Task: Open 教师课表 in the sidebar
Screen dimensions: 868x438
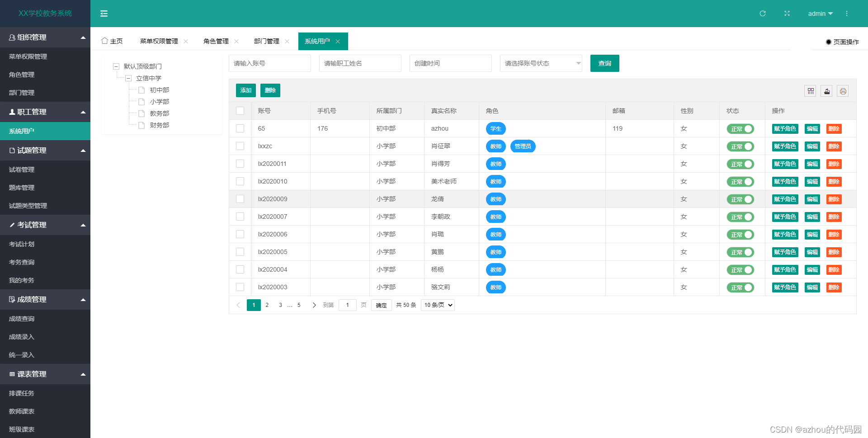Action: click(x=45, y=411)
